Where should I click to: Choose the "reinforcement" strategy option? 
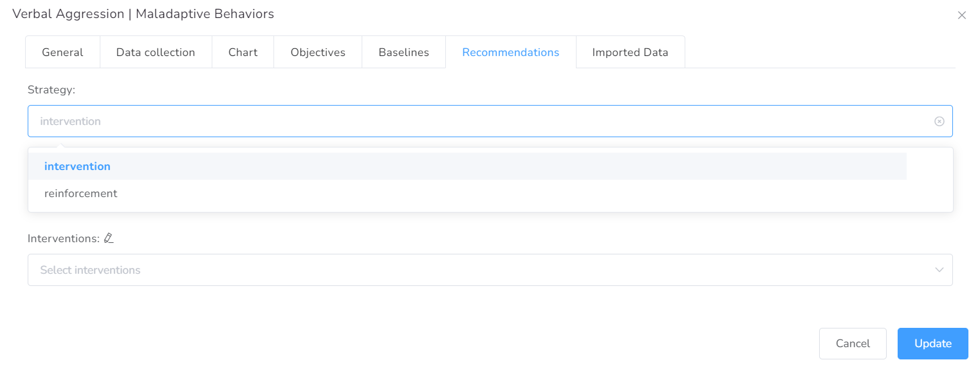tap(80, 193)
